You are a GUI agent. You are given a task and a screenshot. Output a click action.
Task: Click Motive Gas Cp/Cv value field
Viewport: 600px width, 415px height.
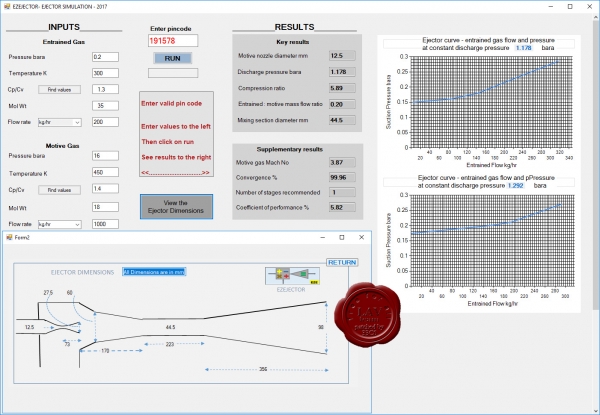click(105, 189)
